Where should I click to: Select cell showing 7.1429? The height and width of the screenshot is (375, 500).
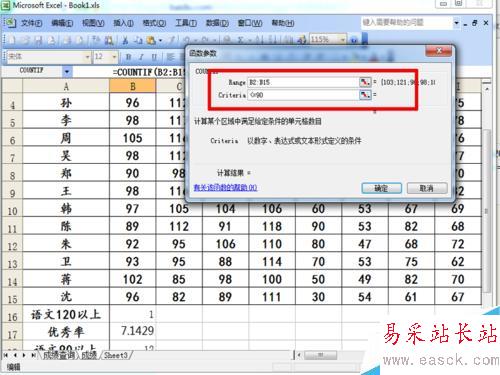pyautogui.click(x=133, y=331)
